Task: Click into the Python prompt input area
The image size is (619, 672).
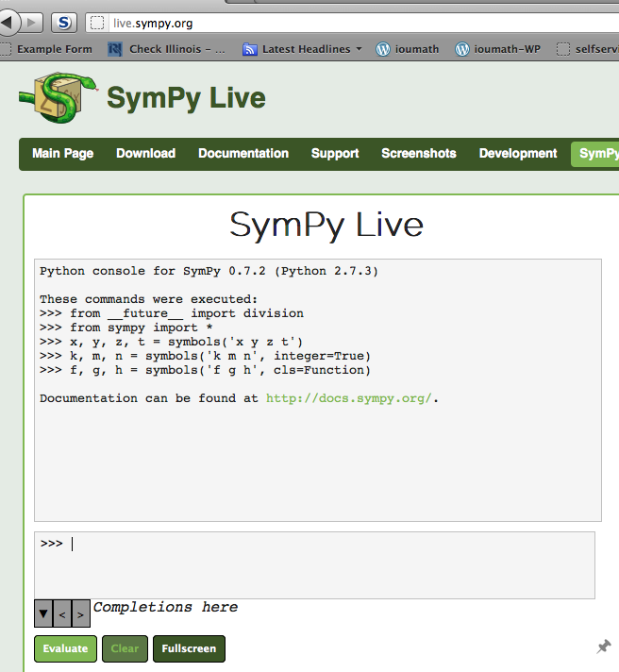Action: point(314,564)
